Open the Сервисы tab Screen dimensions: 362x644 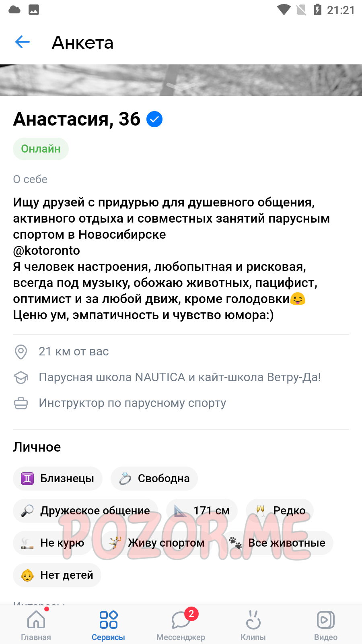109,625
